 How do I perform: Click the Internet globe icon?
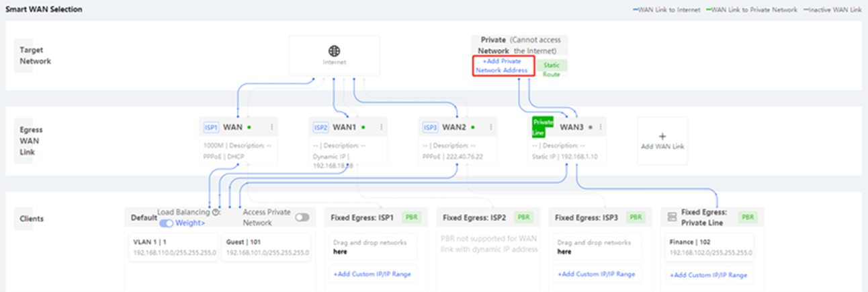click(334, 51)
